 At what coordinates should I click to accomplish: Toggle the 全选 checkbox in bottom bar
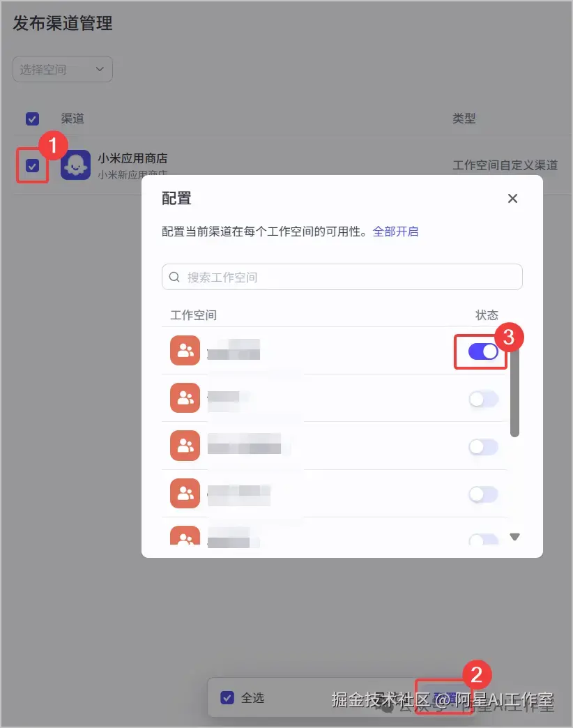pyautogui.click(x=227, y=698)
